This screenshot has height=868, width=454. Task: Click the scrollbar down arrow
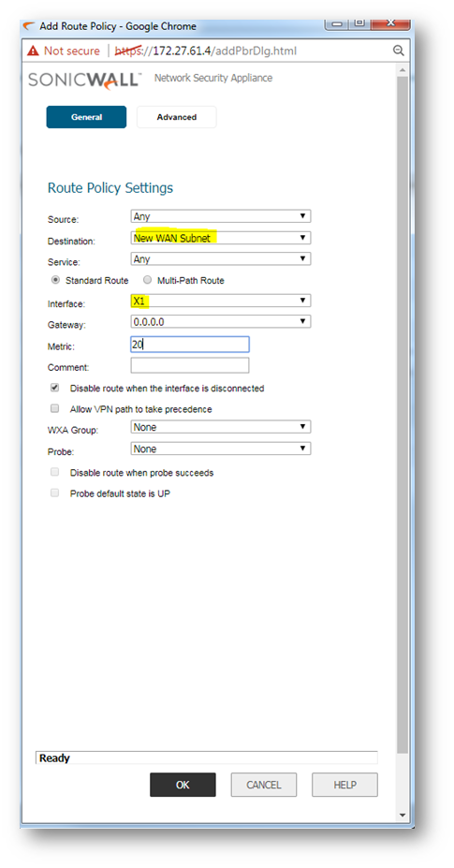pyautogui.click(x=403, y=815)
